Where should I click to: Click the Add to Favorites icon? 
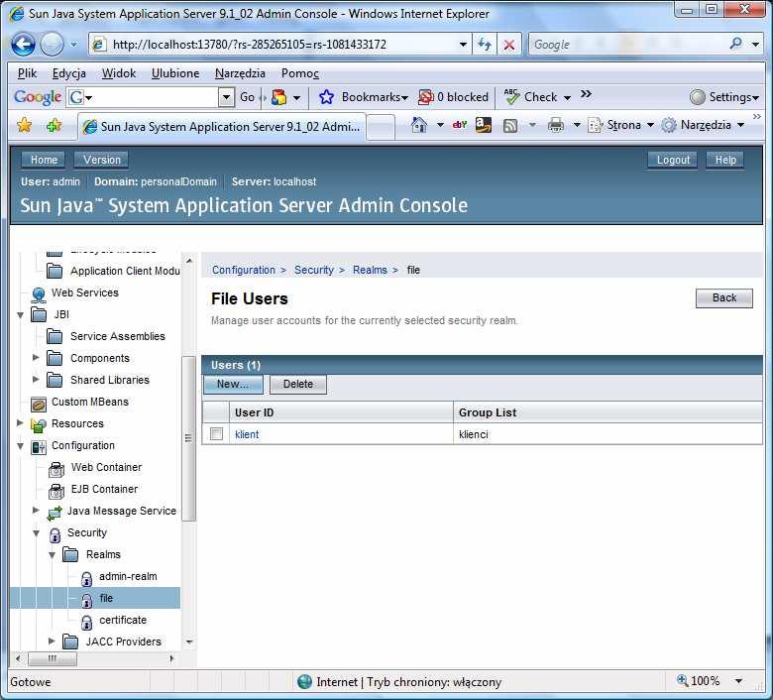(54, 125)
